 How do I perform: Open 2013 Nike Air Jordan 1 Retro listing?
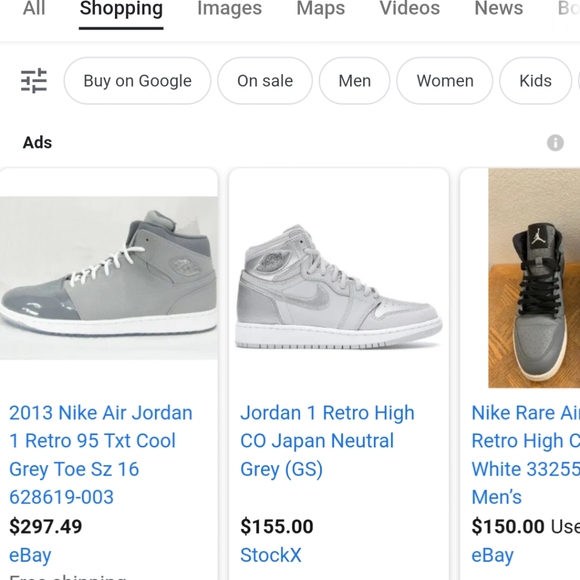tap(101, 455)
